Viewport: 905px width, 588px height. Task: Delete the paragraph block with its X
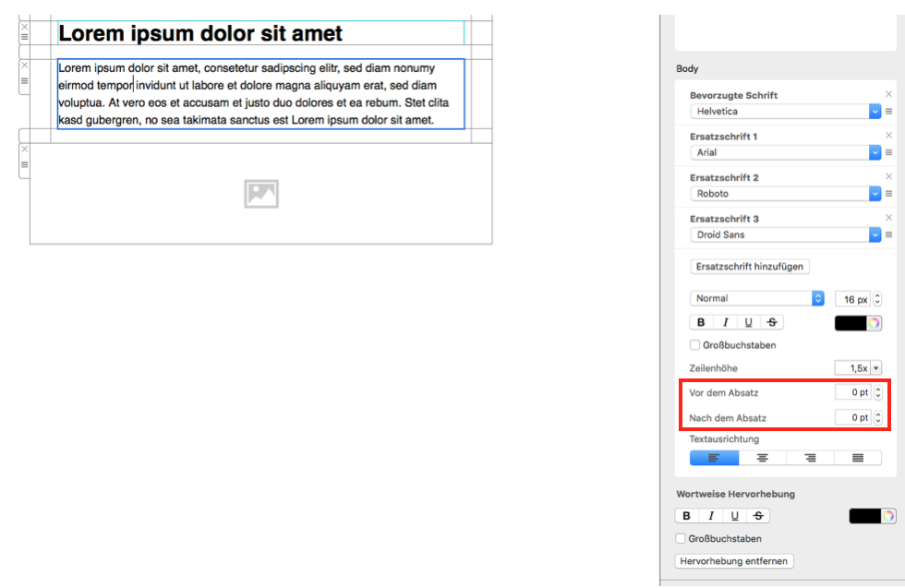coord(24,66)
